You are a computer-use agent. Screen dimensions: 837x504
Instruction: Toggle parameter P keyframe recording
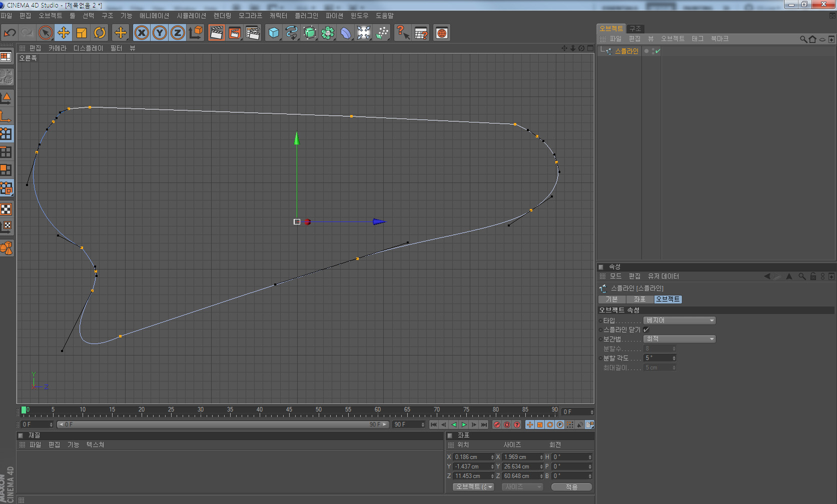pyautogui.click(x=560, y=424)
